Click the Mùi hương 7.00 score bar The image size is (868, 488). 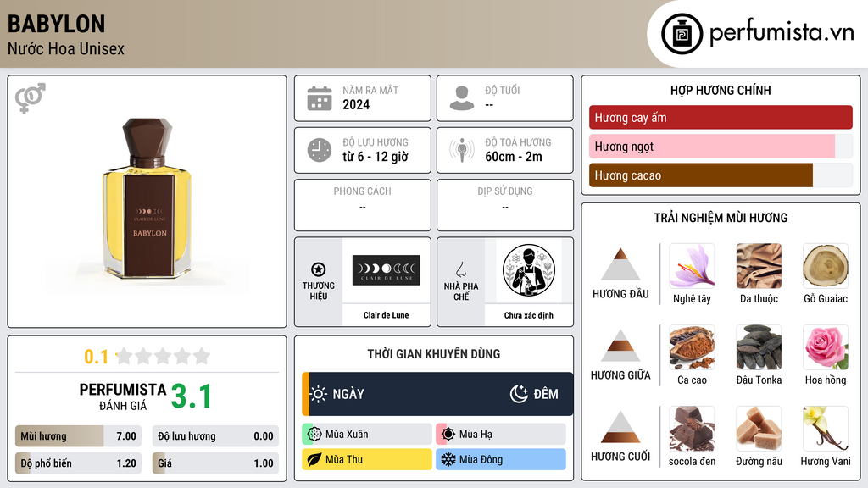78,436
